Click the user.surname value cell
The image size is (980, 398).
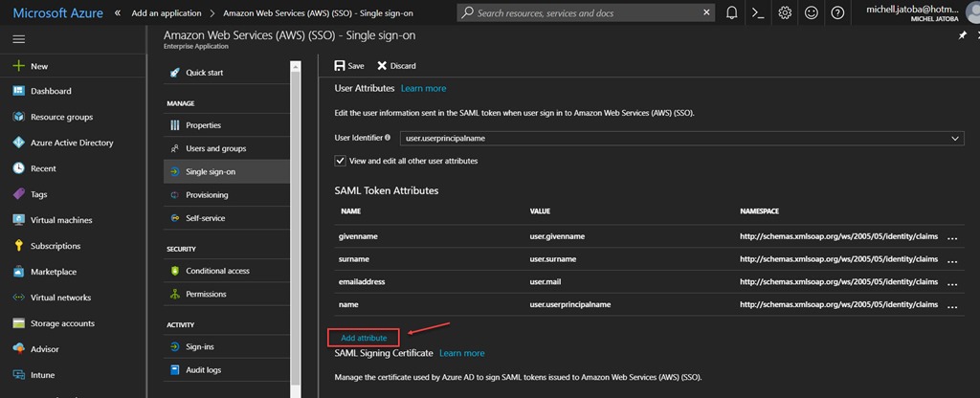(x=553, y=258)
